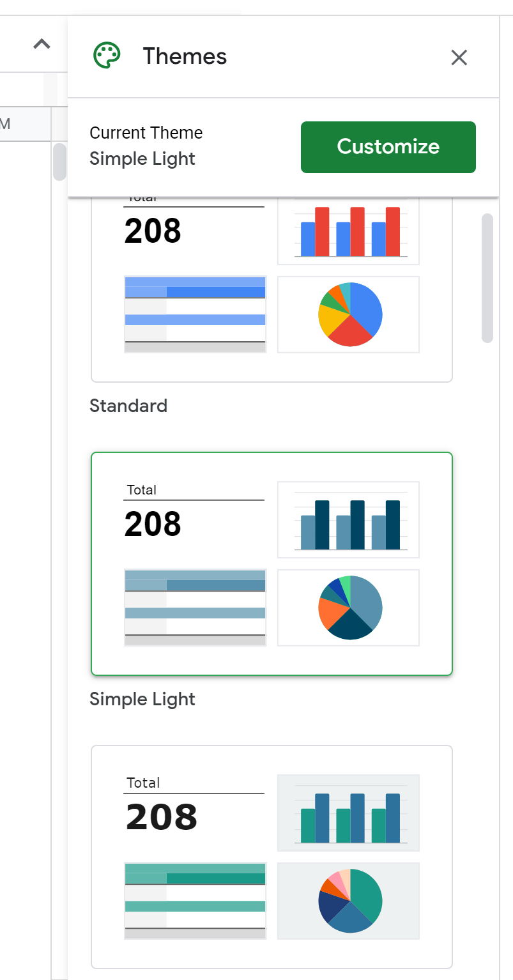Image resolution: width=513 pixels, height=980 pixels.
Task: Click the Themes panel vertical scrollbar
Action: [487, 278]
